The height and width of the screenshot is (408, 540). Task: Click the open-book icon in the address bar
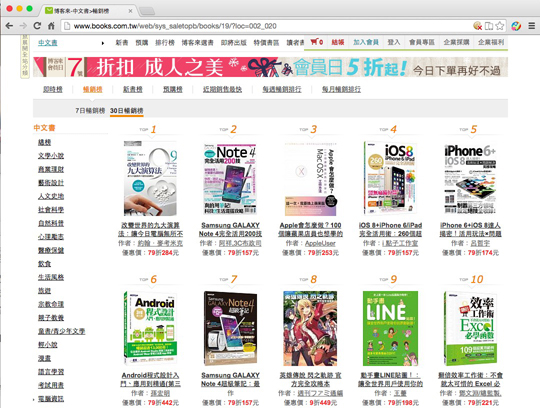(x=489, y=26)
